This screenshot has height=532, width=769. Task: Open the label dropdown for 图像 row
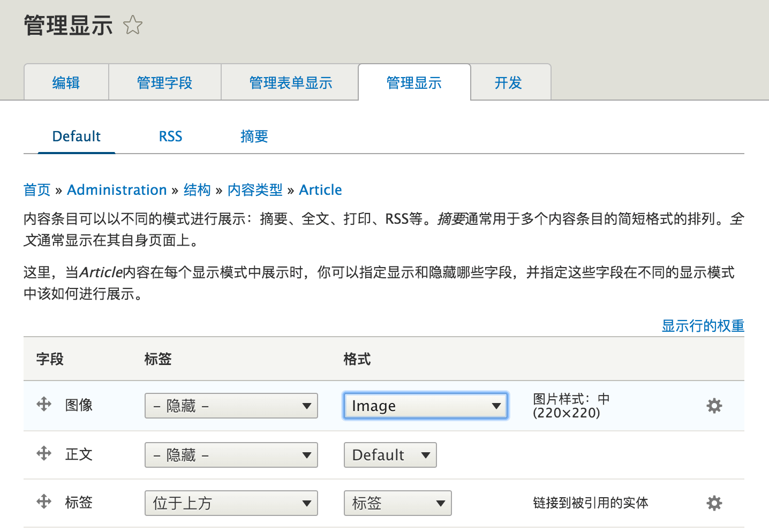(x=231, y=406)
